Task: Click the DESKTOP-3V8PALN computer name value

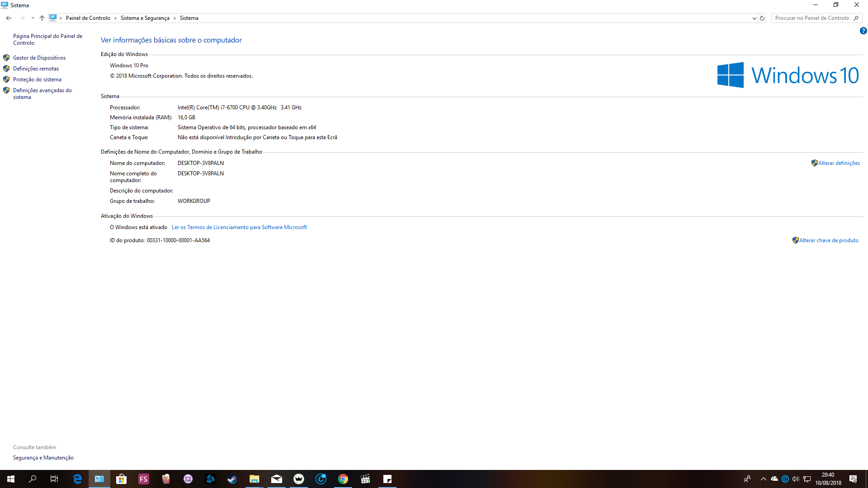Action: pos(201,163)
